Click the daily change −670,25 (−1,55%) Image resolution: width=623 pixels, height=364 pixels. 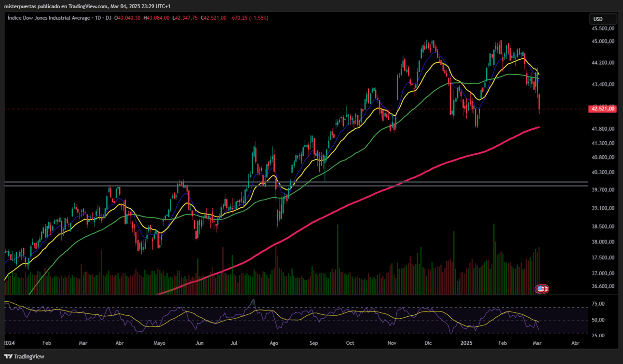(x=249, y=18)
